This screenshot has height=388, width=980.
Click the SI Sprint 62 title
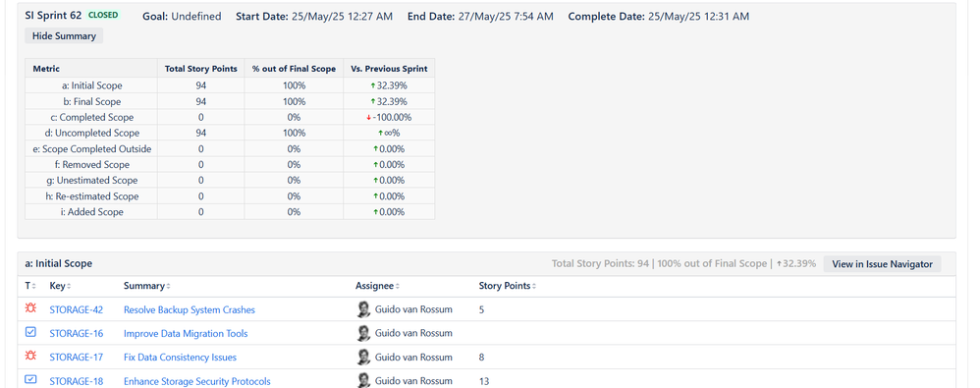point(53,15)
